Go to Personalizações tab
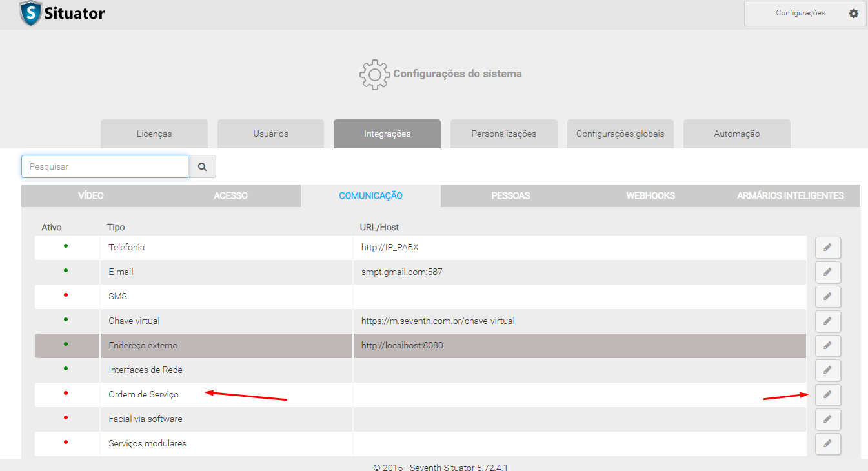Screen dimensions: 868x471 click(x=503, y=134)
